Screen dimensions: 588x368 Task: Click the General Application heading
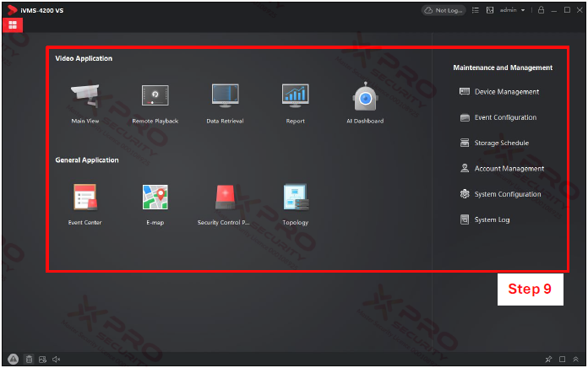87,160
